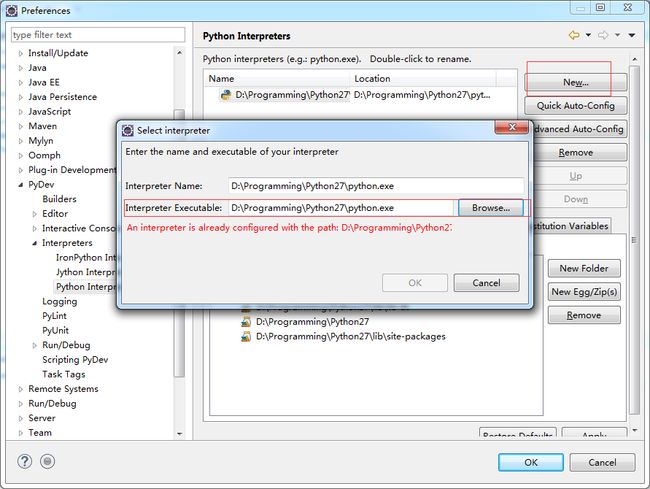Click Browse... for interpreter executable
The image size is (650, 489).
491,208
